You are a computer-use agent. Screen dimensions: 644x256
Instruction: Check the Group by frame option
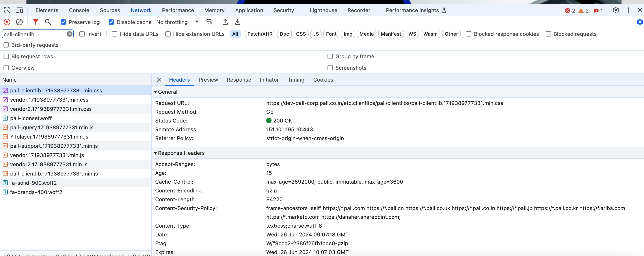coord(330,56)
